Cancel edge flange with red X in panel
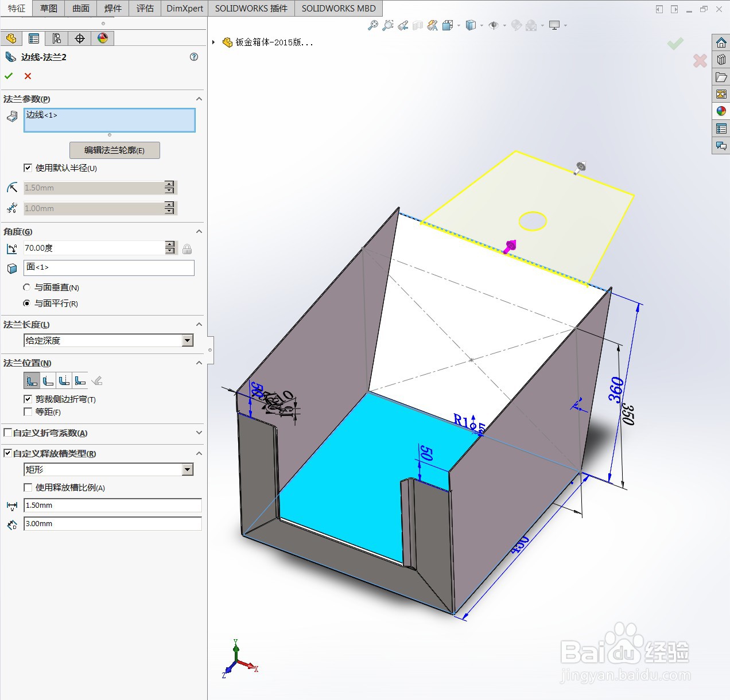 pyautogui.click(x=28, y=76)
